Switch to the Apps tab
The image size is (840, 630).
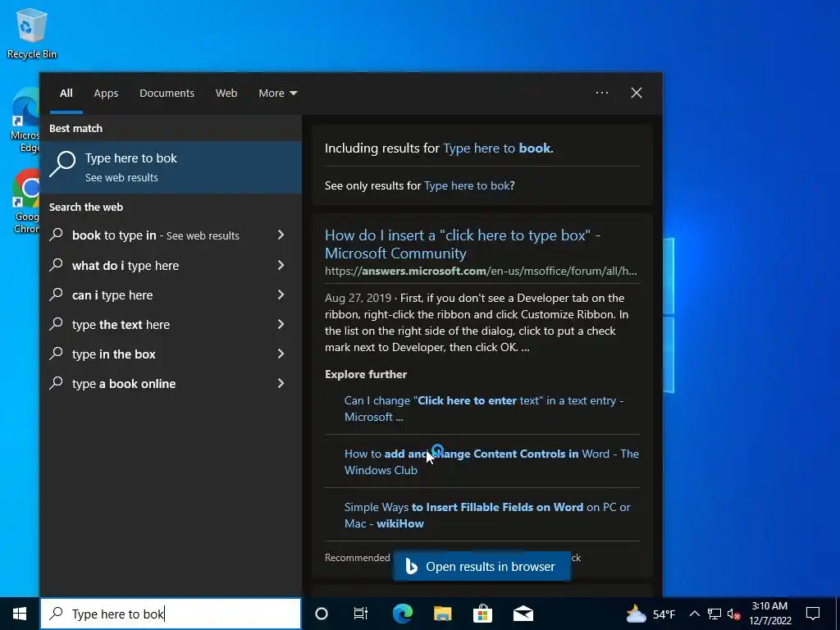tap(106, 93)
